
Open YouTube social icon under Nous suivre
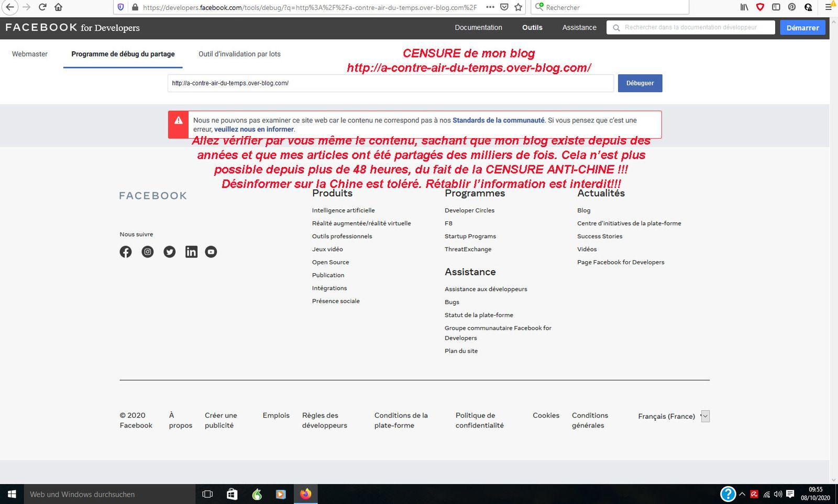click(x=211, y=252)
